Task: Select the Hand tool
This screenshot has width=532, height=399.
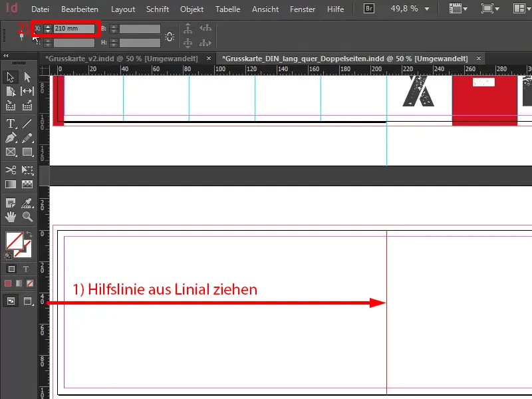Action: pyautogui.click(x=11, y=217)
